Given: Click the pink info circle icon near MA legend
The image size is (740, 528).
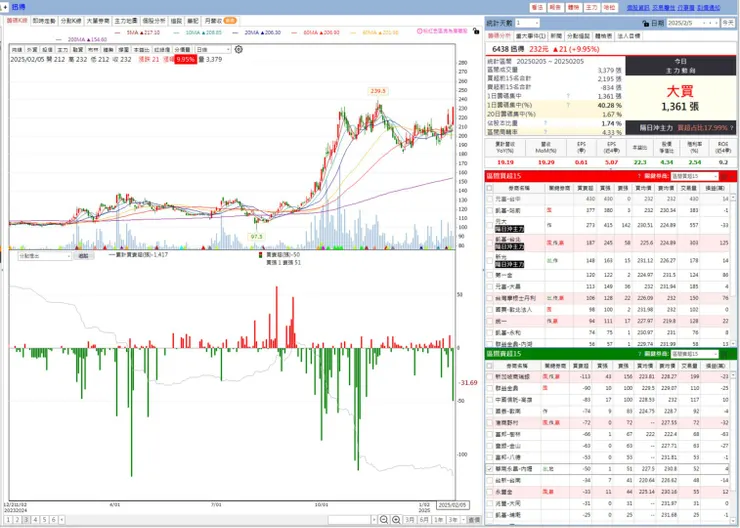Looking at the screenshot, I should click(x=419, y=31).
